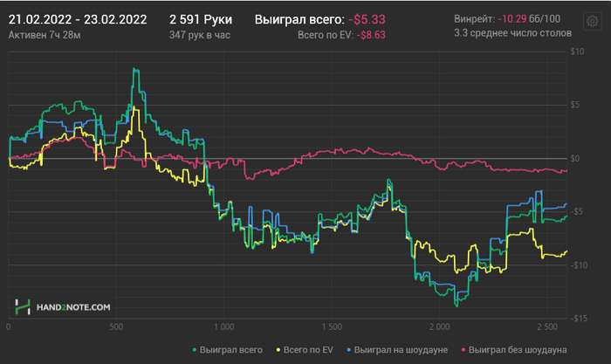Click the '2 500' x-axis label
Image resolution: width=611 pixels, height=364 pixels.
(x=547, y=327)
